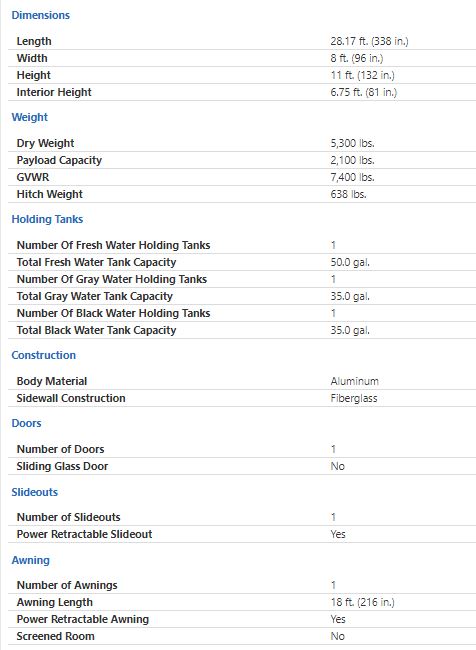The height and width of the screenshot is (650, 476).
Task: Select the Doors section heading
Action: click(27, 423)
